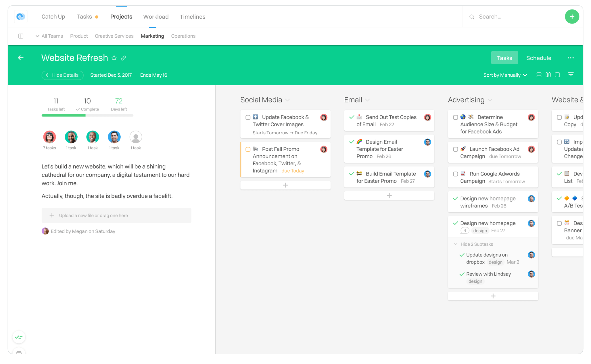Click the star/favorite icon on project
Image resolution: width=591 pixels, height=364 pixels.
point(115,58)
